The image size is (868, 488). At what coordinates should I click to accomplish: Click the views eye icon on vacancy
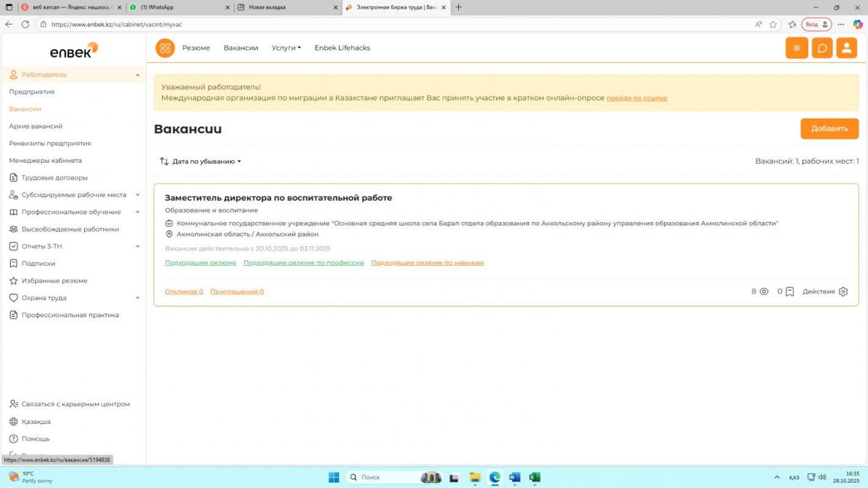[x=764, y=292]
